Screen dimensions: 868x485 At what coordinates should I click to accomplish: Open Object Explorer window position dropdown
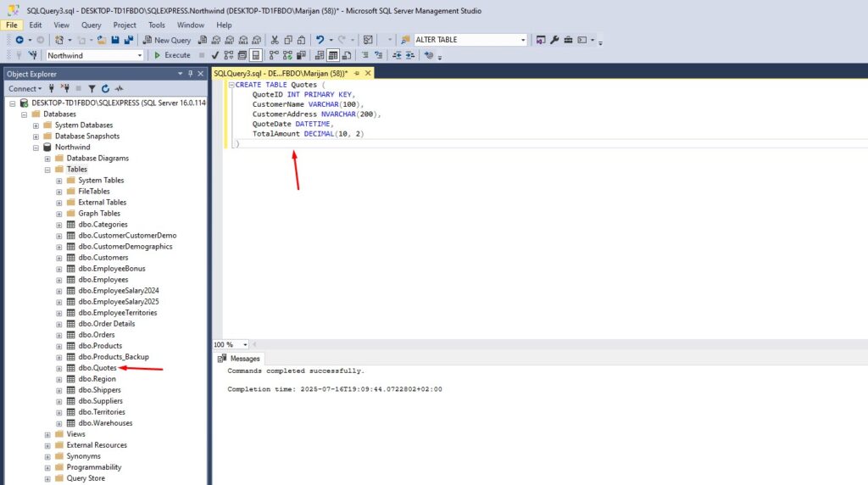point(180,74)
